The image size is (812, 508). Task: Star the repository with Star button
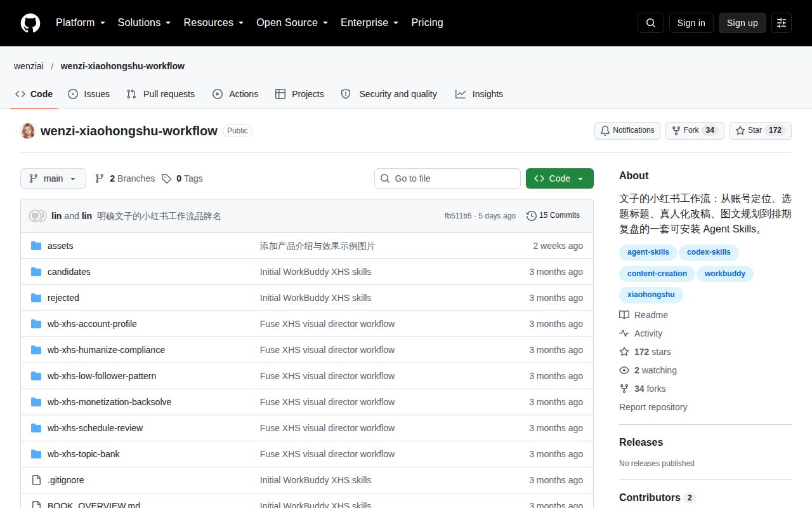pyautogui.click(x=761, y=130)
